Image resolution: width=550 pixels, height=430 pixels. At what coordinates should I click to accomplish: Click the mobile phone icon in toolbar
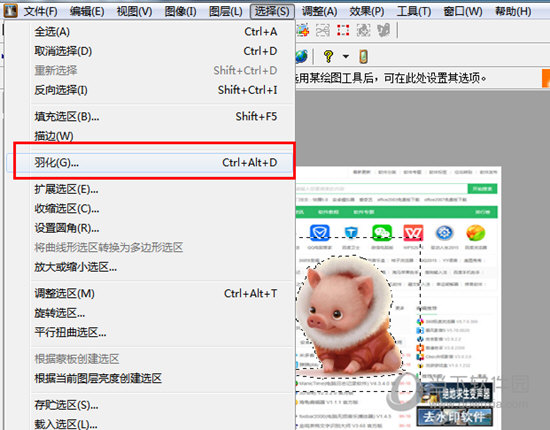(x=363, y=56)
